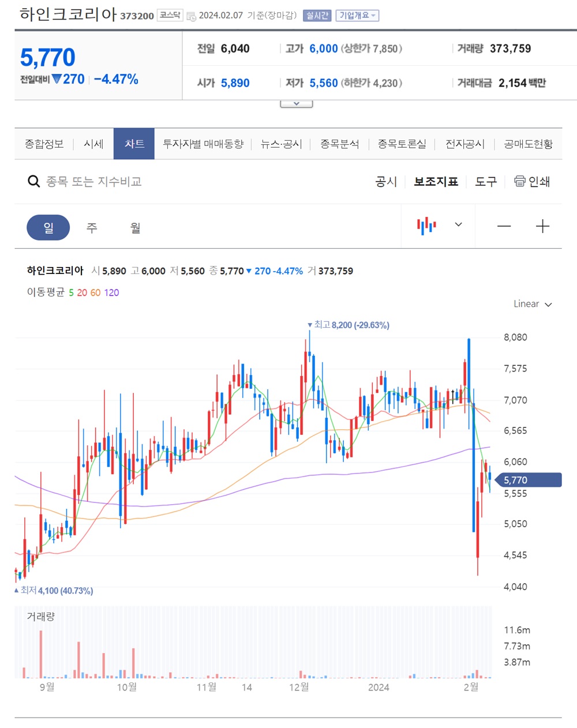This screenshot has width=577, height=728.
Task: Switch to the 주 weekly view
Action: point(91,227)
